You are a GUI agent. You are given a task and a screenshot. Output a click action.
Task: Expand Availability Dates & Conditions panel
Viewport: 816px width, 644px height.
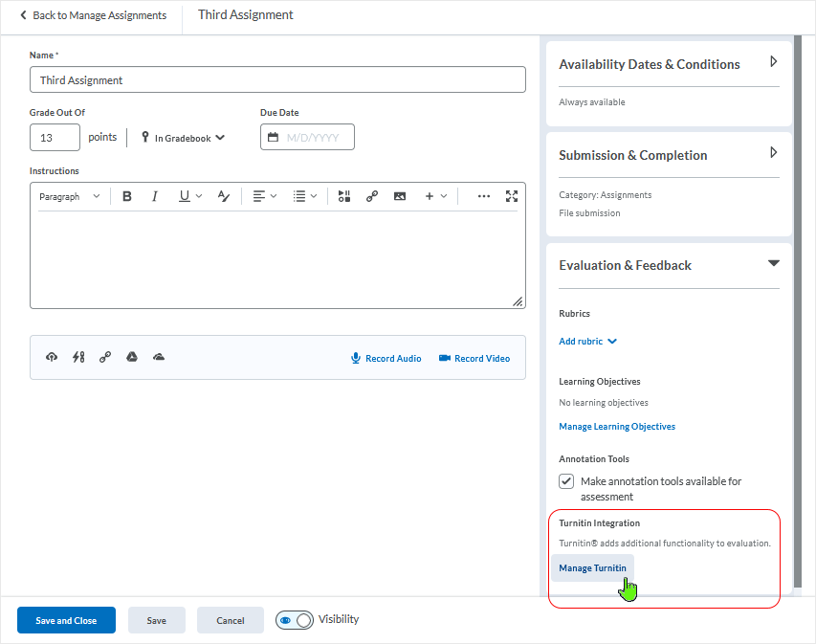click(x=774, y=61)
